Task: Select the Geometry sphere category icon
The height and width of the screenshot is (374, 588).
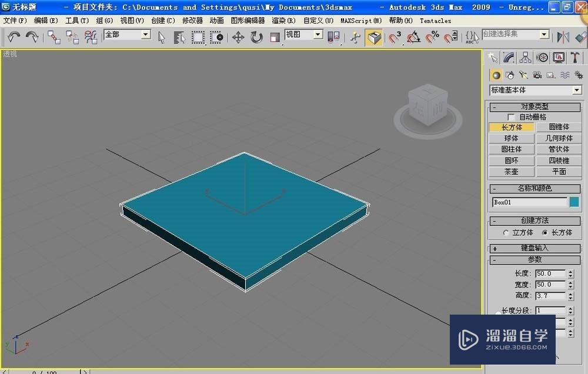Action: [x=496, y=75]
